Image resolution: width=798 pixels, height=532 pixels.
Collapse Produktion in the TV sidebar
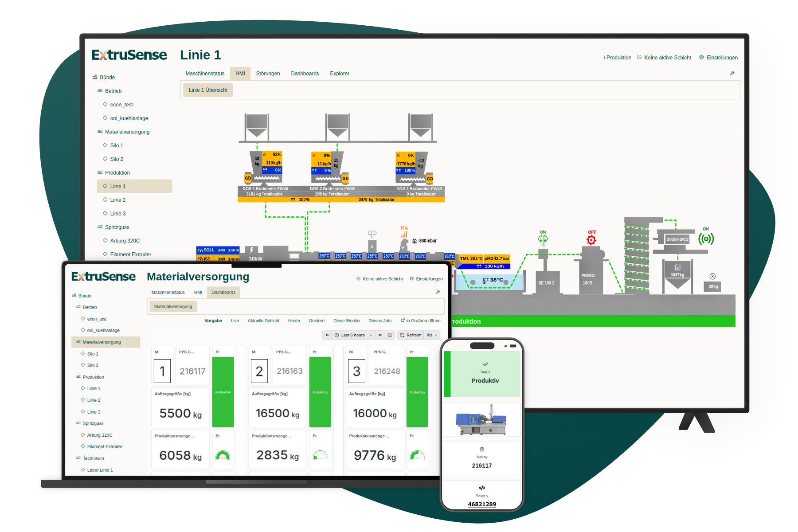(113, 173)
